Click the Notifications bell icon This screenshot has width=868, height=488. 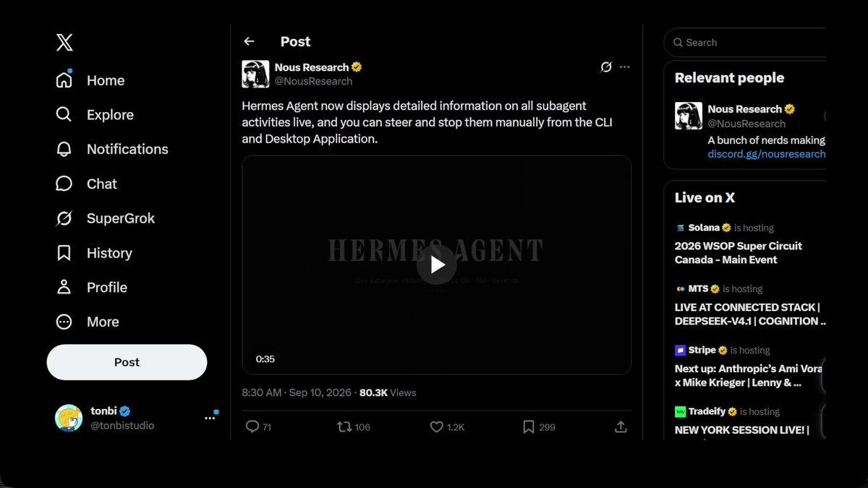coord(64,149)
